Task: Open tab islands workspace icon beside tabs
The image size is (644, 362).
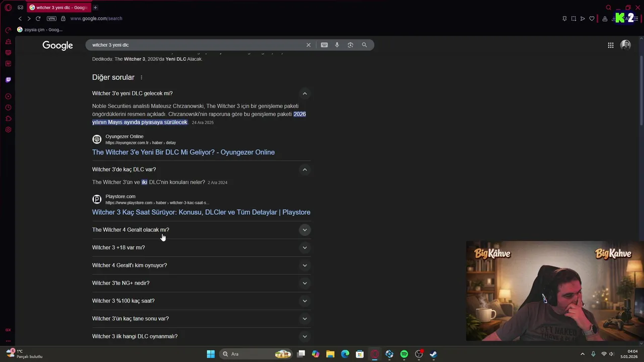Action: click(20, 8)
